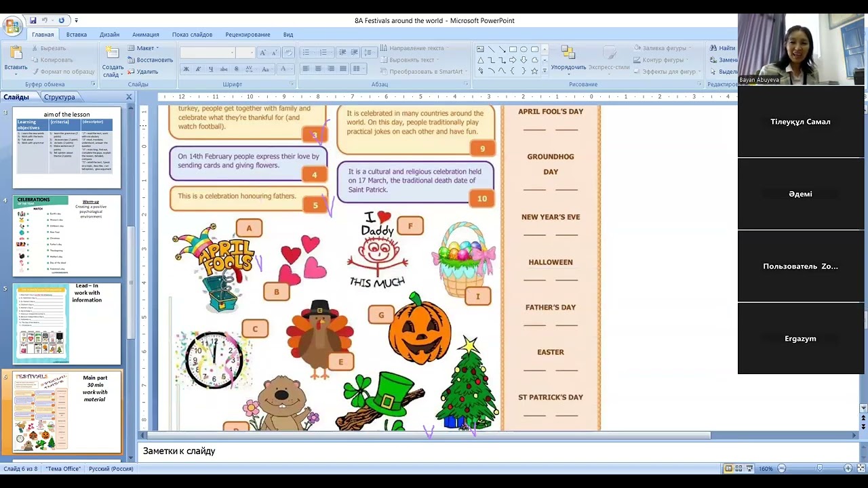The width and height of the screenshot is (868, 488).
Task: Switch to the Структура pane tab
Action: (59, 97)
